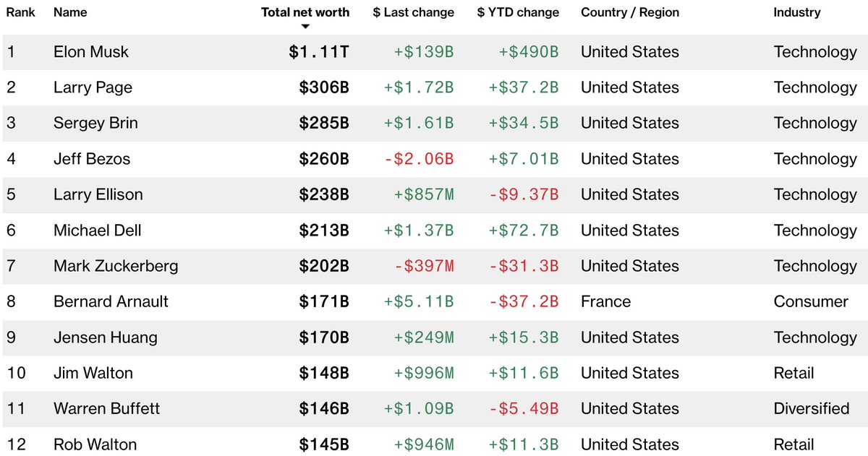The width and height of the screenshot is (868, 456).
Task: Sort table by $ Last change header
Action: pyautogui.click(x=414, y=12)
